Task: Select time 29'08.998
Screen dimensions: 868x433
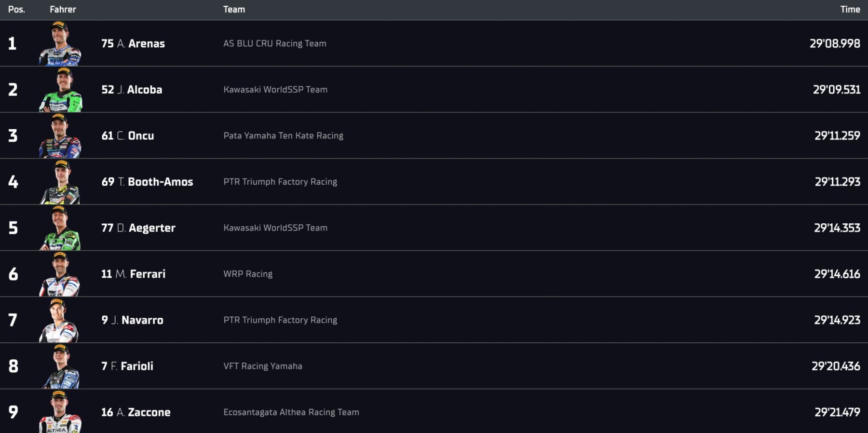Action: pyautogui.click(x=835, y=43)
